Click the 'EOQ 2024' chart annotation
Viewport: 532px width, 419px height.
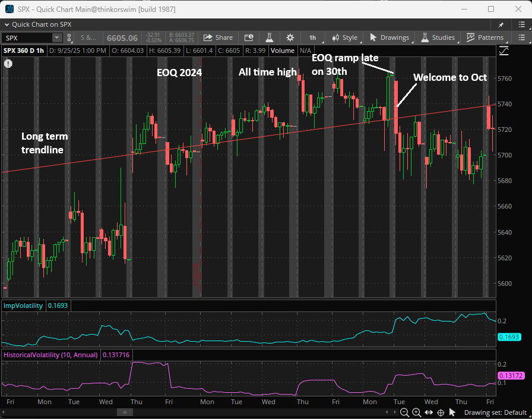pos(179,73)
